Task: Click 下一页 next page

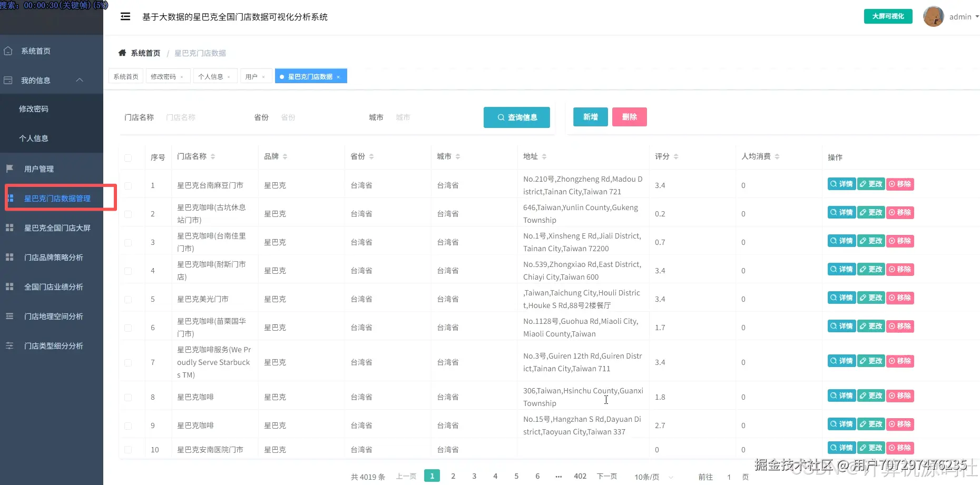Action: 607,476
